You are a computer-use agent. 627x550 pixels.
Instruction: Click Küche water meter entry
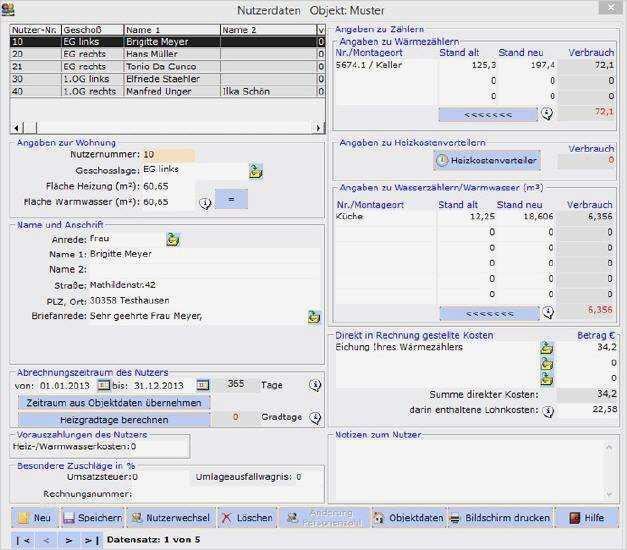coord(384,216)
